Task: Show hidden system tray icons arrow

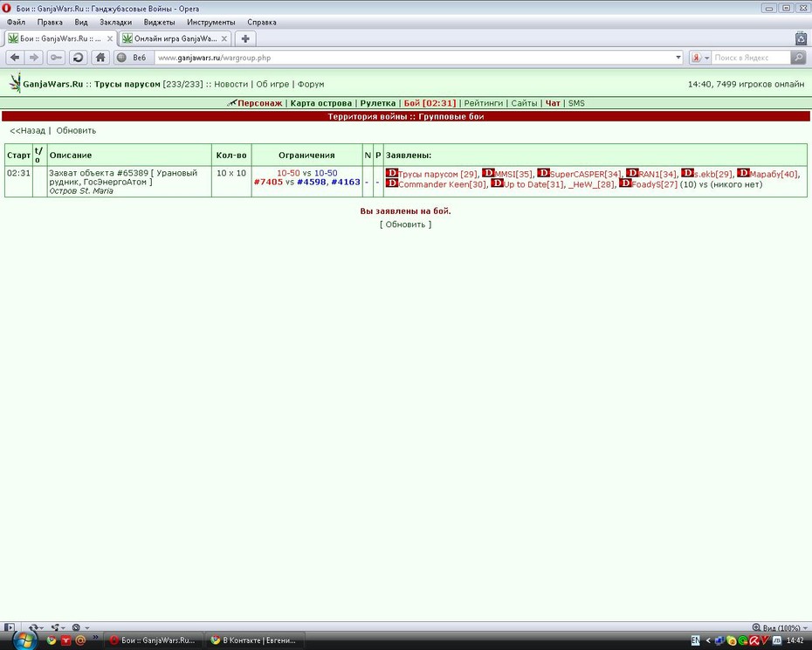Action: pos(708,640)
